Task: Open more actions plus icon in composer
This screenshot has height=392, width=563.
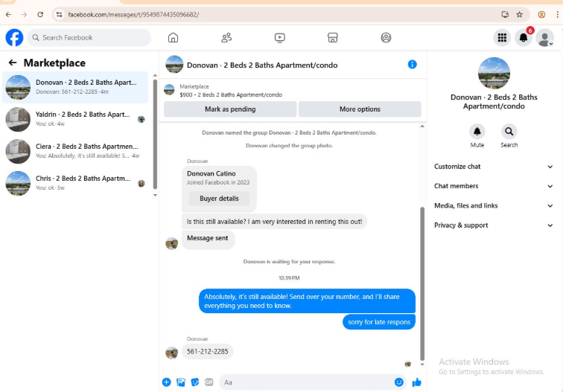Action: 167,382
